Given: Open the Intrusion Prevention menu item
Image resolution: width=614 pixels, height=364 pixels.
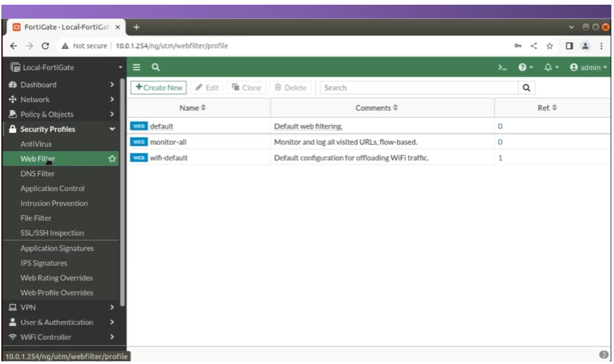Looking at the screenshot, I should coord(54,203).
